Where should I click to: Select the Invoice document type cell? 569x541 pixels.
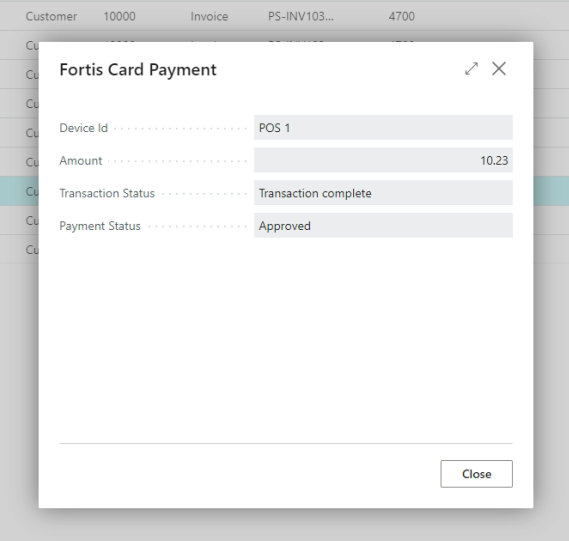(x=209, y=16)
